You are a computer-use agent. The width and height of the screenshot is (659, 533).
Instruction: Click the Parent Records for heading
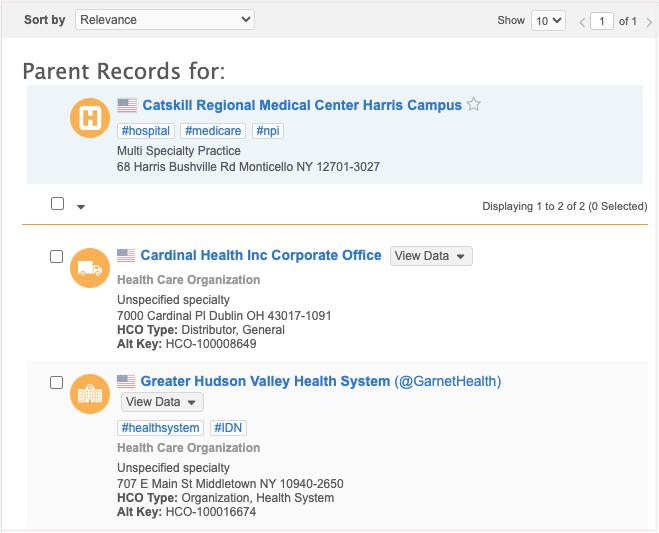(124, 71)
